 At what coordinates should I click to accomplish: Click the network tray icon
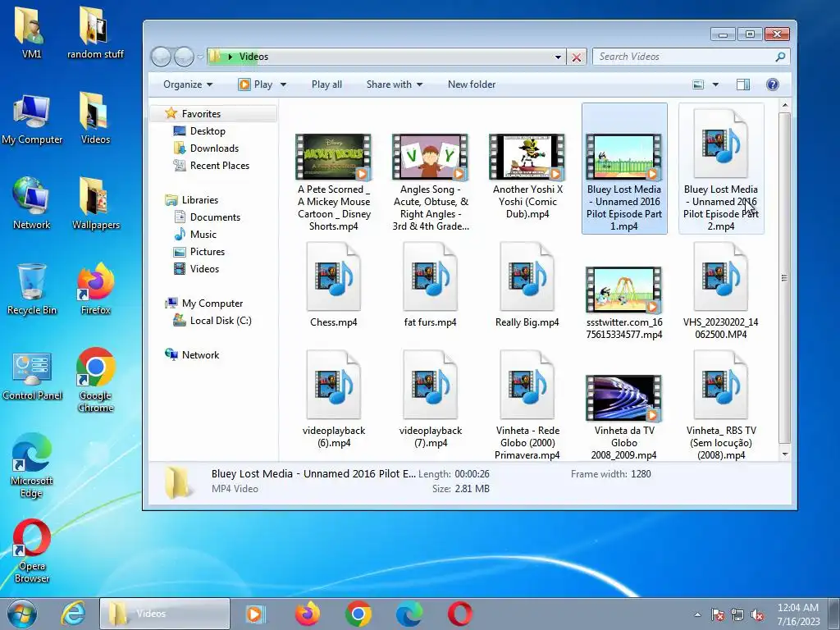737,614
